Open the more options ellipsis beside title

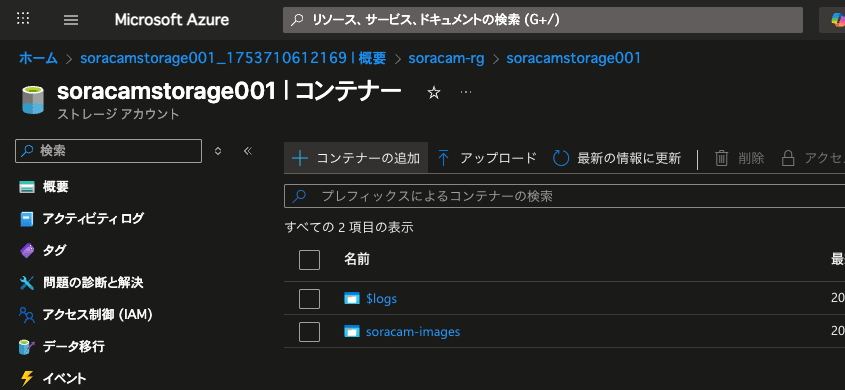point(466,93)
